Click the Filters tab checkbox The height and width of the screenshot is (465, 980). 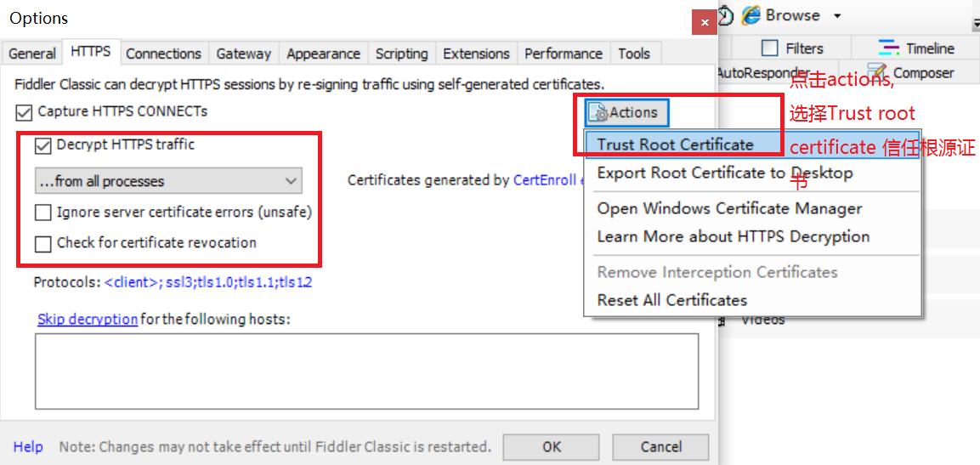coord(770,48)
